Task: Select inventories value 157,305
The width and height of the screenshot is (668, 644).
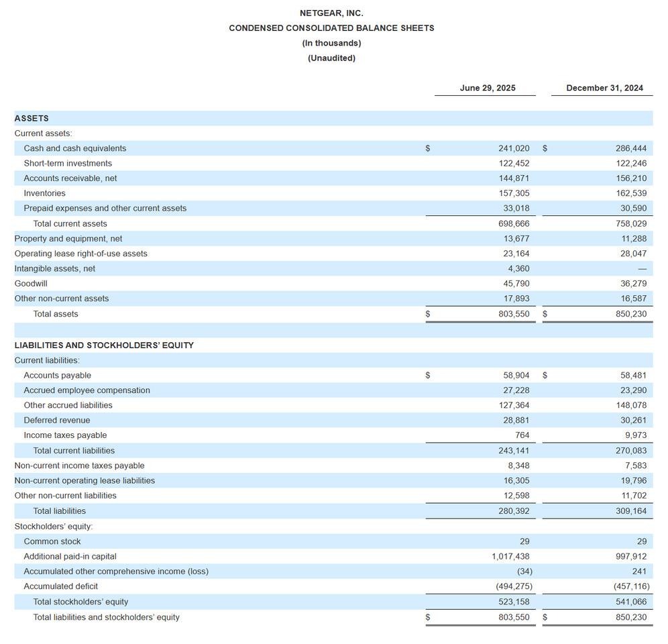Action: click(514, 193)
